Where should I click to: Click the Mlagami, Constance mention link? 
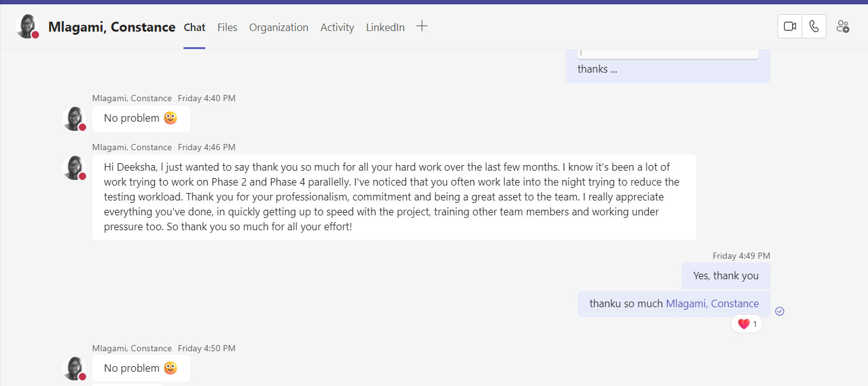712,303
